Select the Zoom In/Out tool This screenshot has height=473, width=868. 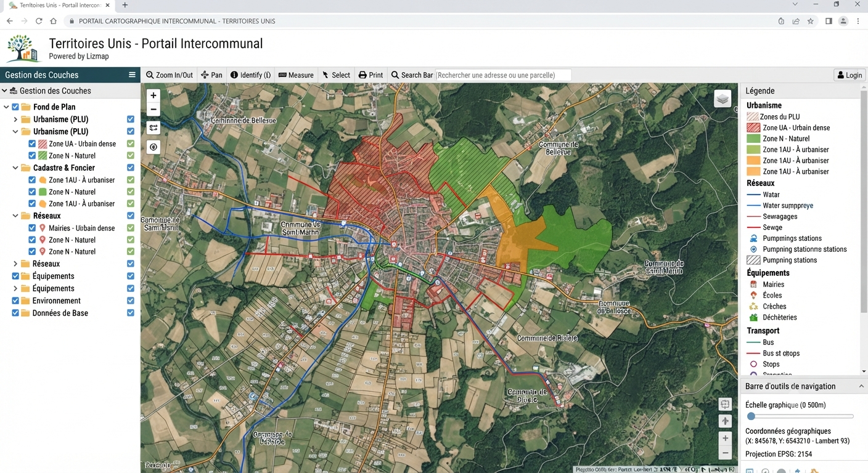coord(170,75)
